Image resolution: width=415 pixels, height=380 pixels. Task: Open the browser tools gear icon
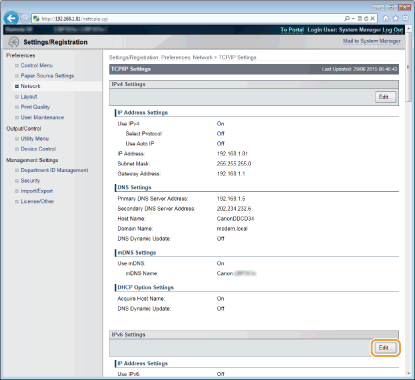tap(405, 18)
